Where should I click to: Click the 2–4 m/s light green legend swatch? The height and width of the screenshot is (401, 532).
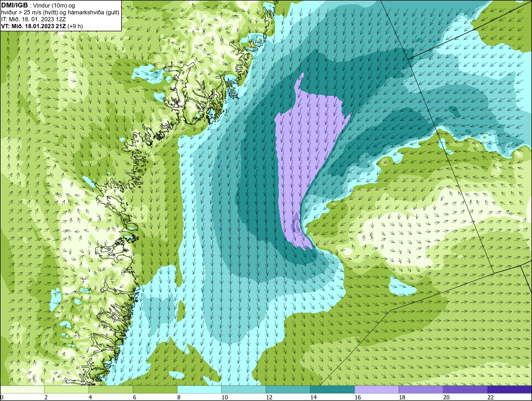[66, 389]
